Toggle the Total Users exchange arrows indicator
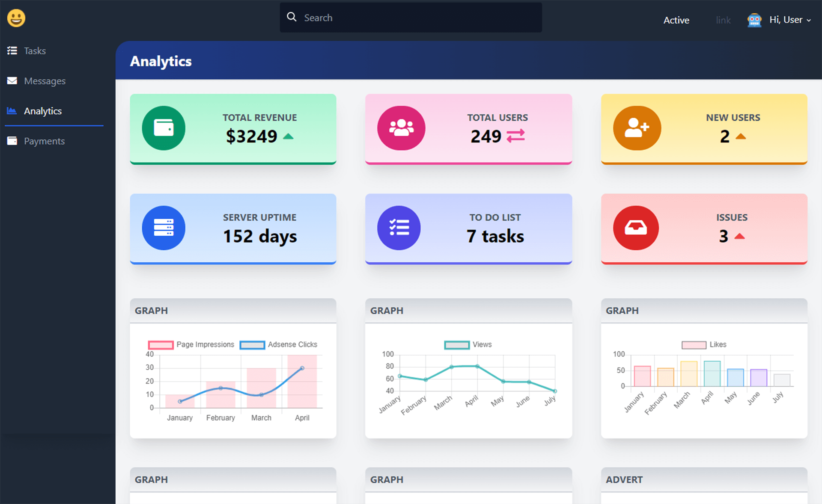The height and width of the screenshot is (504, 822). point(516,136)
